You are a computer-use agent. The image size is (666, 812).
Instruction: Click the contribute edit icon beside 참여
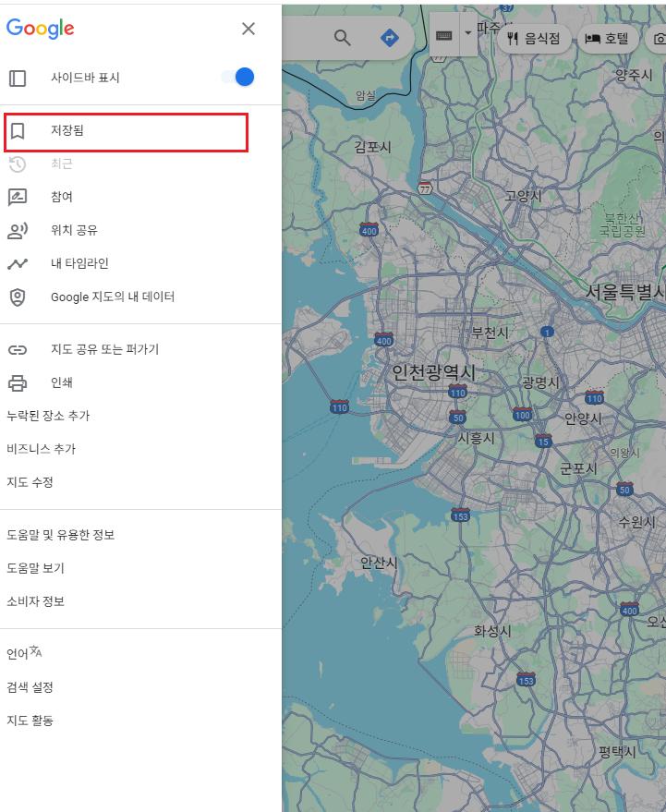point(18,198)
